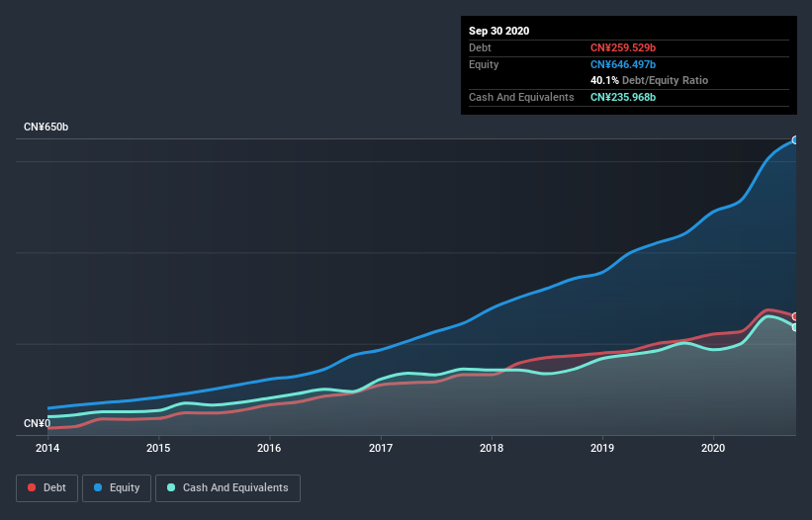
Task: Click the Debt label in the tooltip
Action: pyautogui.click(x=480, y=48)
